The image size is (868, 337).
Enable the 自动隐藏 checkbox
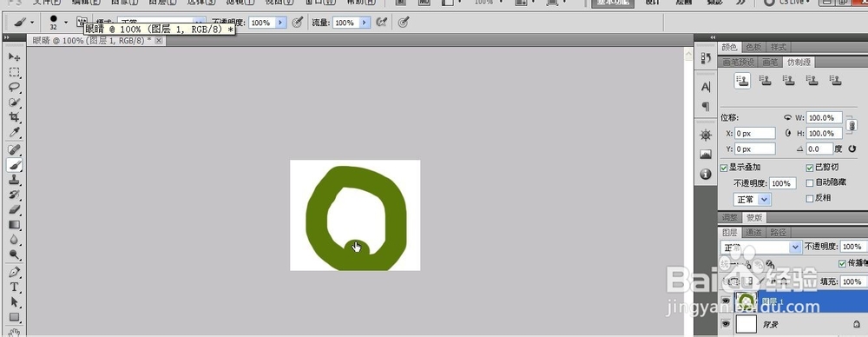(811, 182)
